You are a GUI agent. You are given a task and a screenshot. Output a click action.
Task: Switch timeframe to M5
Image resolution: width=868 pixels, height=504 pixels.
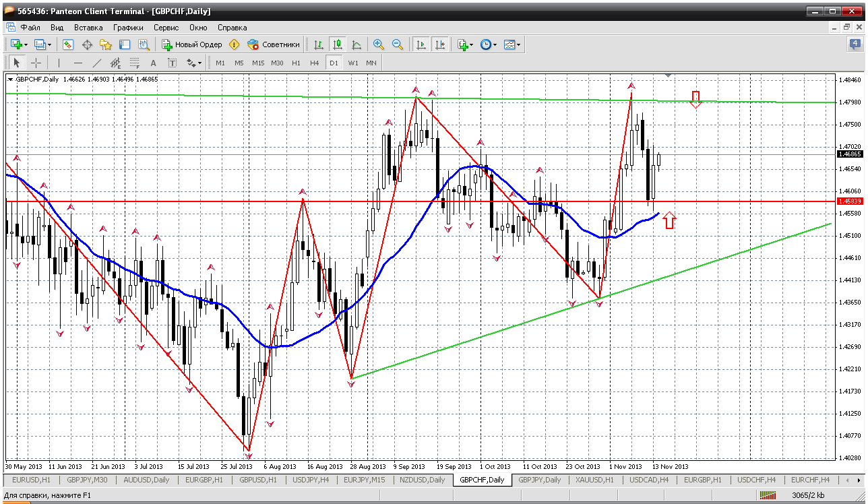click(x=239, y=63)
